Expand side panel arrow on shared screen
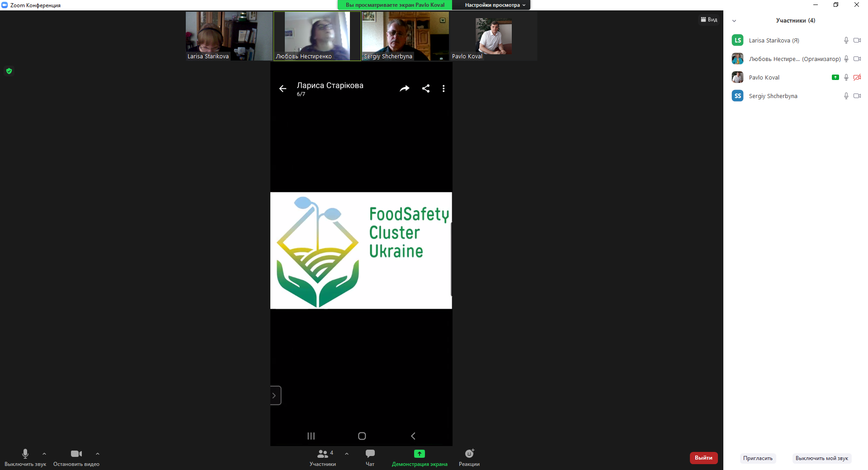Screen dimensions: 868x470 [275, 395]
